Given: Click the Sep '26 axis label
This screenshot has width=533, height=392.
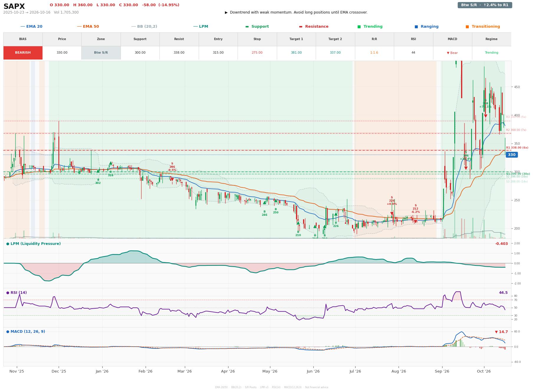Looking at the screenshot, I should click(x=442, y=371).
